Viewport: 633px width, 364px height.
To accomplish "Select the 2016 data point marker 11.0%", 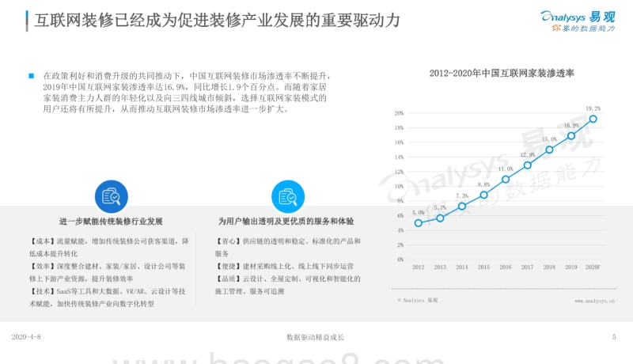I will pos(506,179).
